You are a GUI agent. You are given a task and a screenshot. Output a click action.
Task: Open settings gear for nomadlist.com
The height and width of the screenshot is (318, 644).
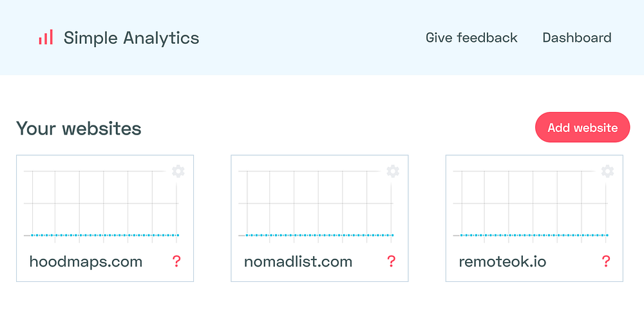pyautogui.click(x=393, y=171)
